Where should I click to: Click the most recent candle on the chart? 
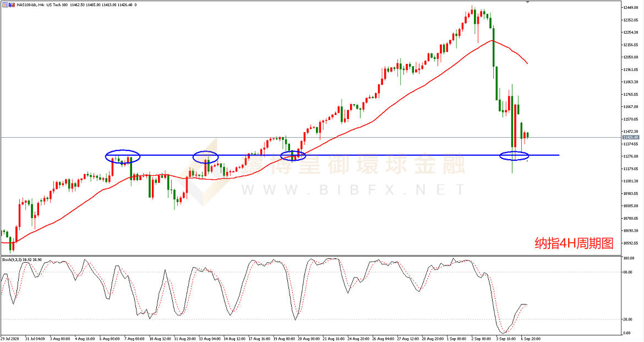click(527, 135)
